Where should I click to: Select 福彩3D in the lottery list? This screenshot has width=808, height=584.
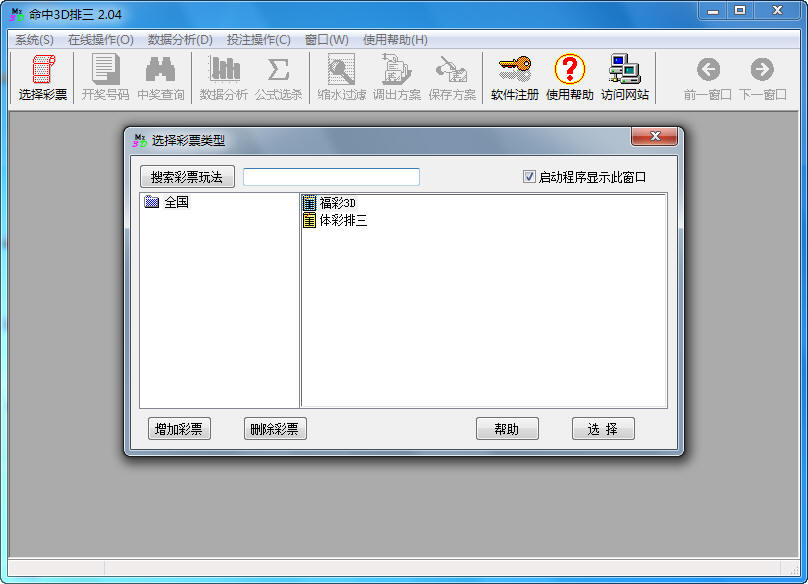coord(338,203)
